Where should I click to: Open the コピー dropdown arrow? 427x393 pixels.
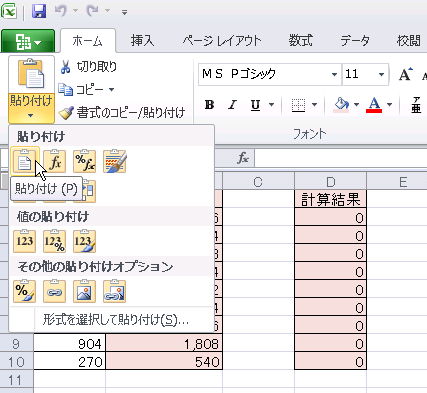point(112,89)
